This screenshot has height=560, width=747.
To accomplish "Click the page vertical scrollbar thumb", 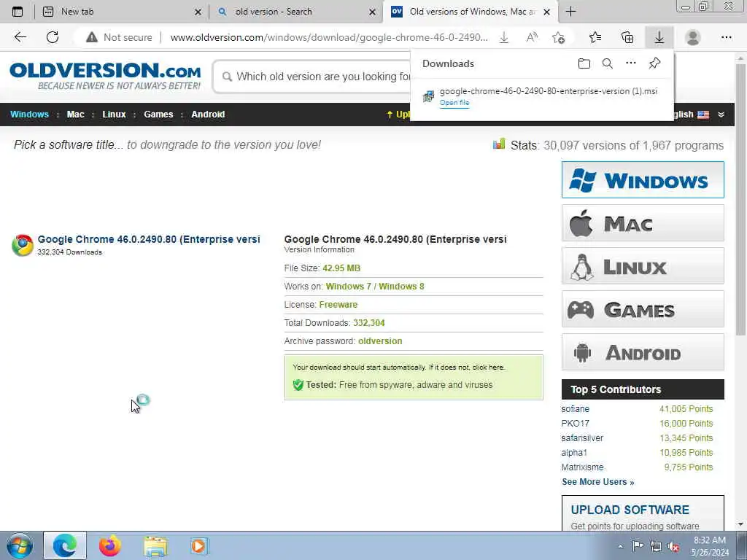I will (740, 200).
